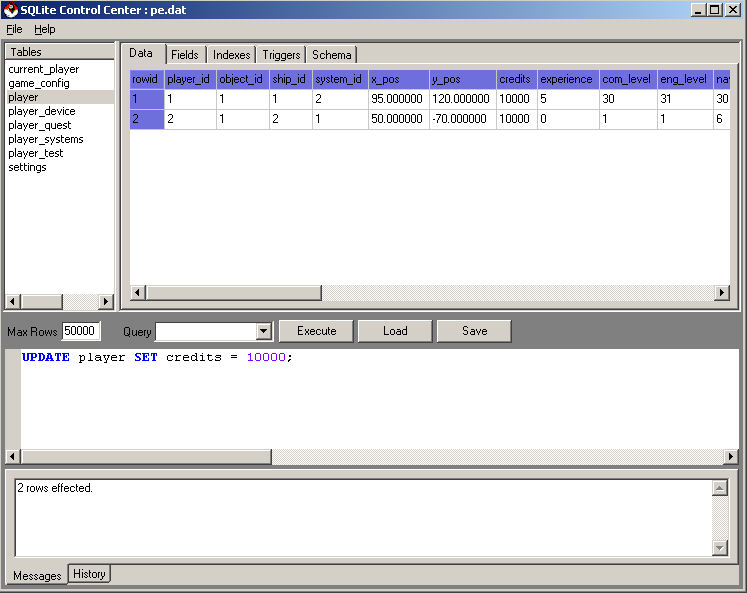
Task: Select the player_quest table
Action: [x=40, y=125]
